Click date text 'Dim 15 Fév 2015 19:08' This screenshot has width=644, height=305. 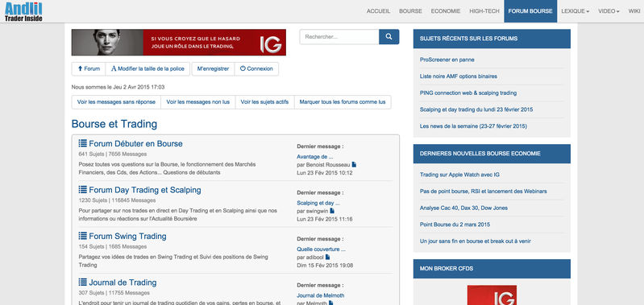tap(325, 266)
